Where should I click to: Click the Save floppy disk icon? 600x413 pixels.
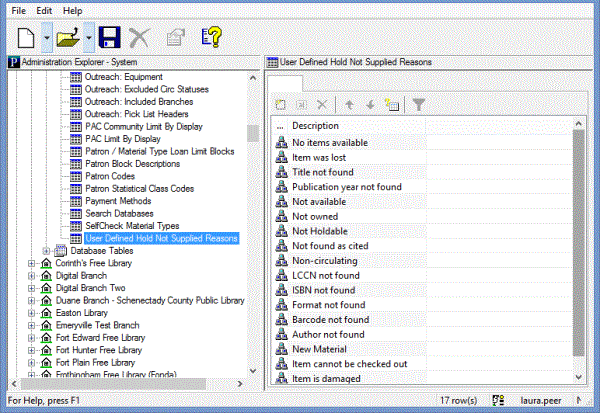click(x=108, y=37)
